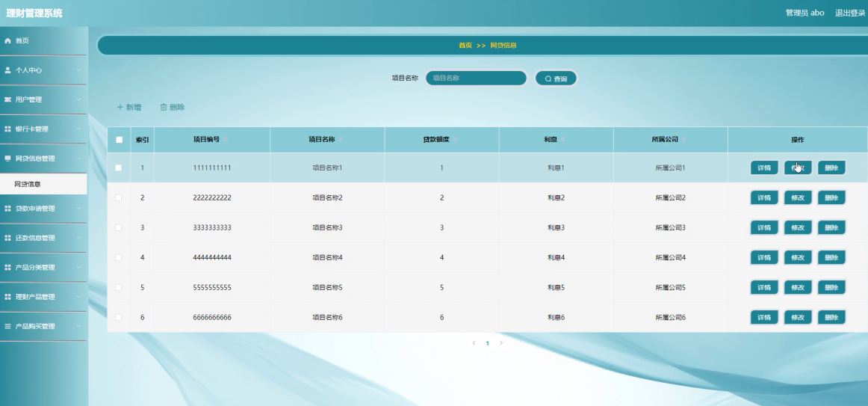Screen dimensions: 868x406
Task: Click 详情 for 项目名称6 row
Action: point(764,317)
